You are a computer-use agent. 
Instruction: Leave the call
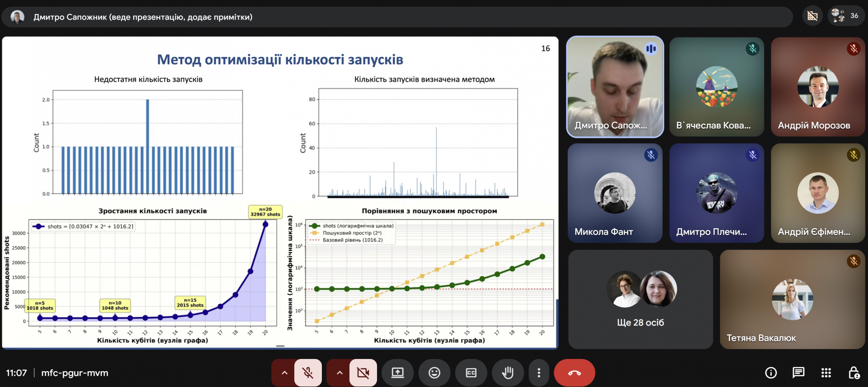pyautogui.click(x=574, y=373)
